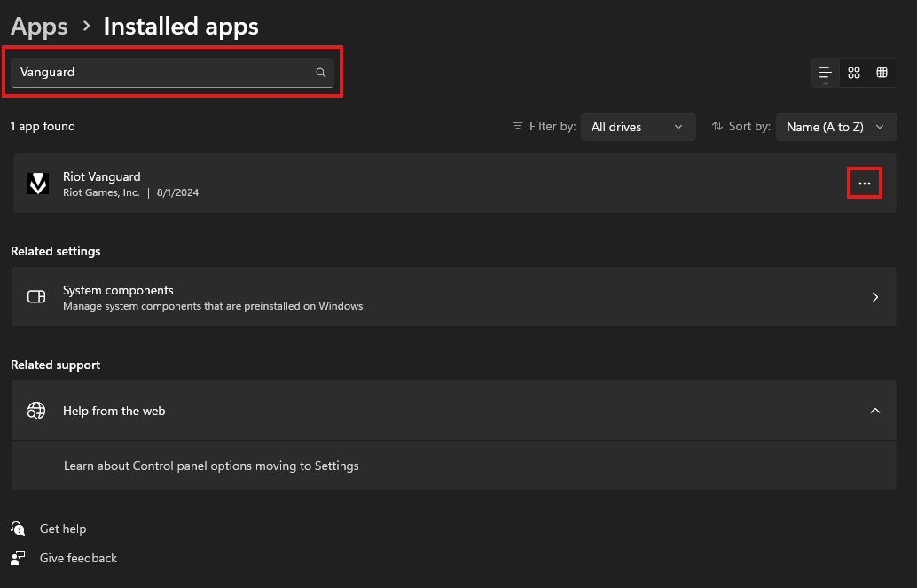Click the search magnifier icon
This screenshot has height=588, width=917.
321,73
